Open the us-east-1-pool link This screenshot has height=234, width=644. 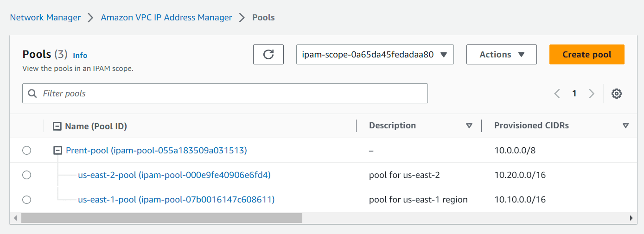point(176,199)
